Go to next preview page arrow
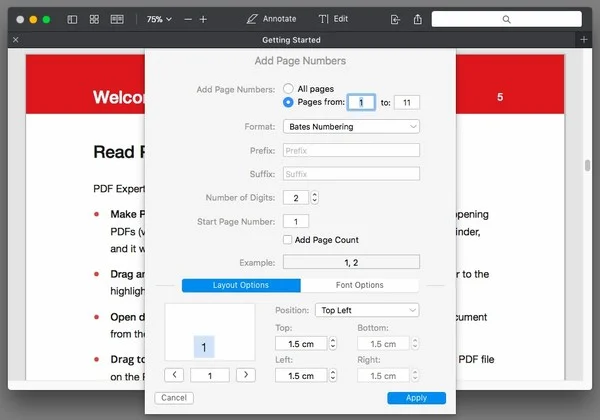The width and height of the screenshot is (600, 420). pyautogui.click(x=246, y=375)
